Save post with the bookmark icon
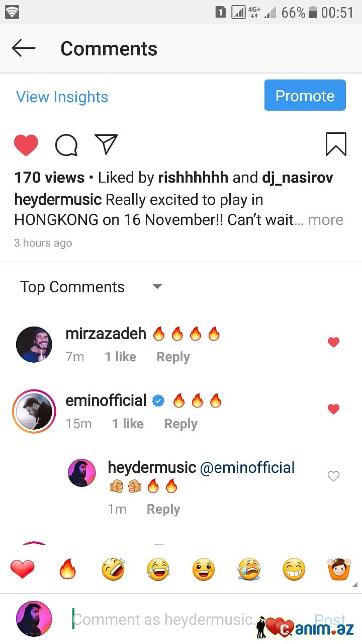 [x=336, y=144]
